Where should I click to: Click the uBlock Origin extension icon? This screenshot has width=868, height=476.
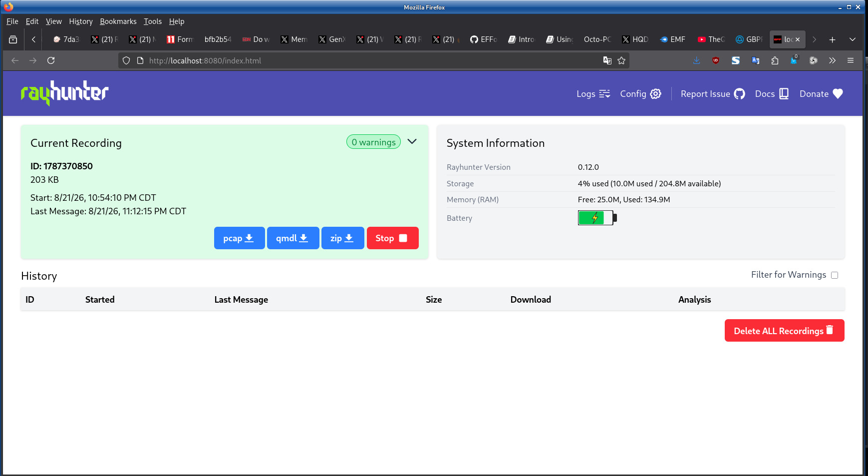pyautogui.click(x=716, y=60)
